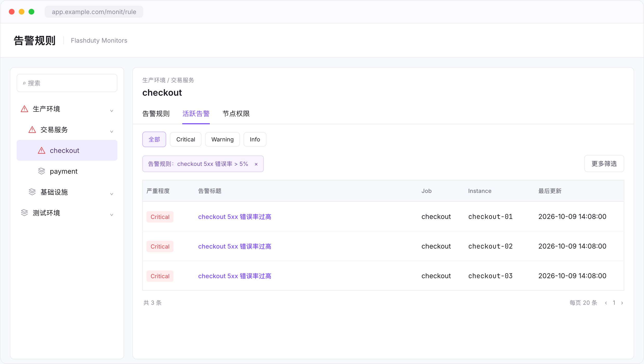This screenshot has width=644, height=364.
Task: Switch to the 节点权限 tab
Action: 236,114
